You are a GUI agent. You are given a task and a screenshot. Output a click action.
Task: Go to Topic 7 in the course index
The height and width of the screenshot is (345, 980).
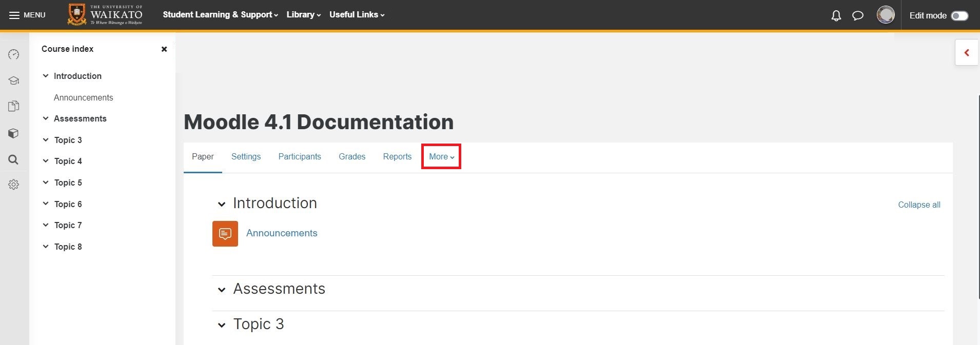(x=68, y=225)
